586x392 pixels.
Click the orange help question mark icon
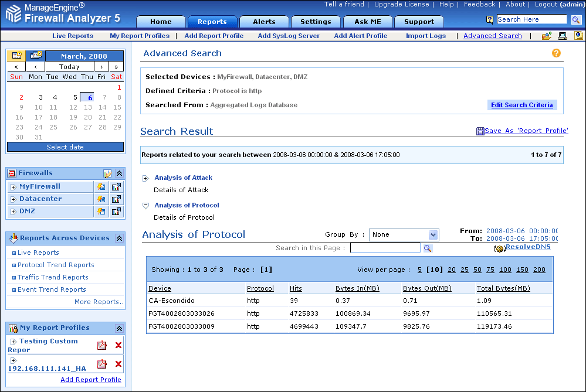(x=556, y=53)
